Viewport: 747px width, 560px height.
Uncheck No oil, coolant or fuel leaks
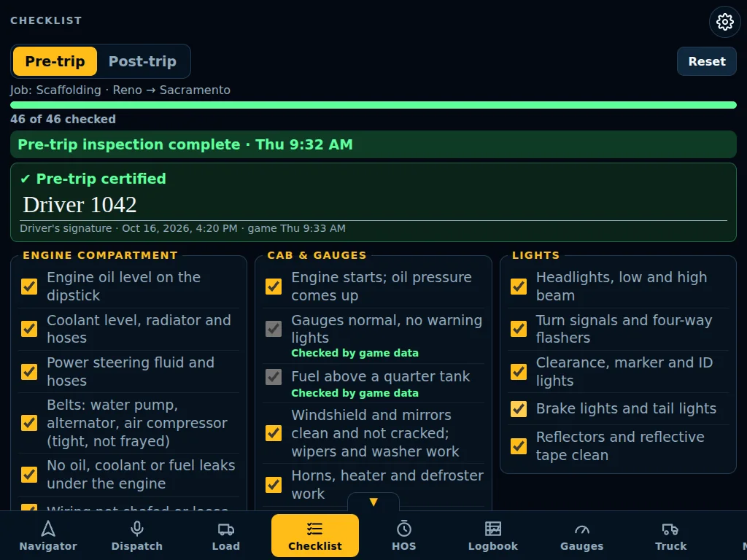(x=29, y=474)
